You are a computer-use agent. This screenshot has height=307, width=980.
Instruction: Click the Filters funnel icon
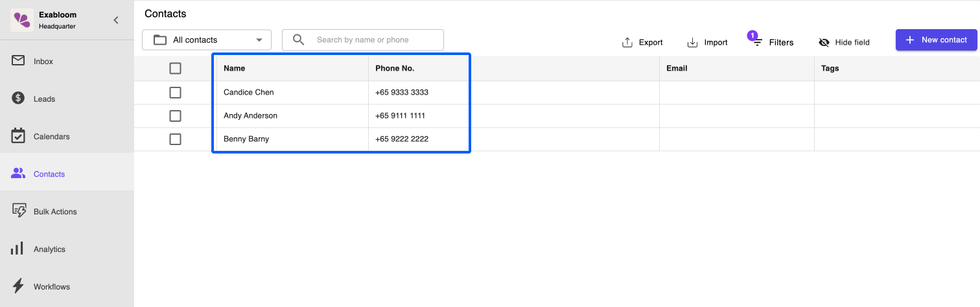click(x=757, y=43)
